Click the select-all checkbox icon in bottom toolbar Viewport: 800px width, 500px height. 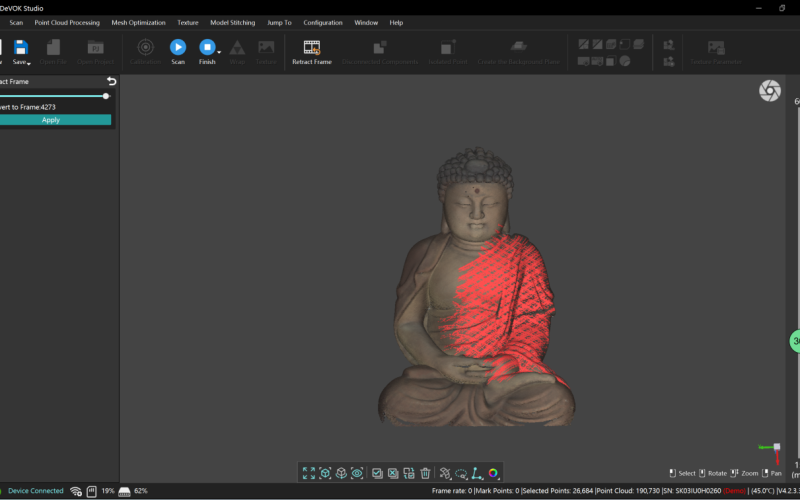[x=377, y=473]
